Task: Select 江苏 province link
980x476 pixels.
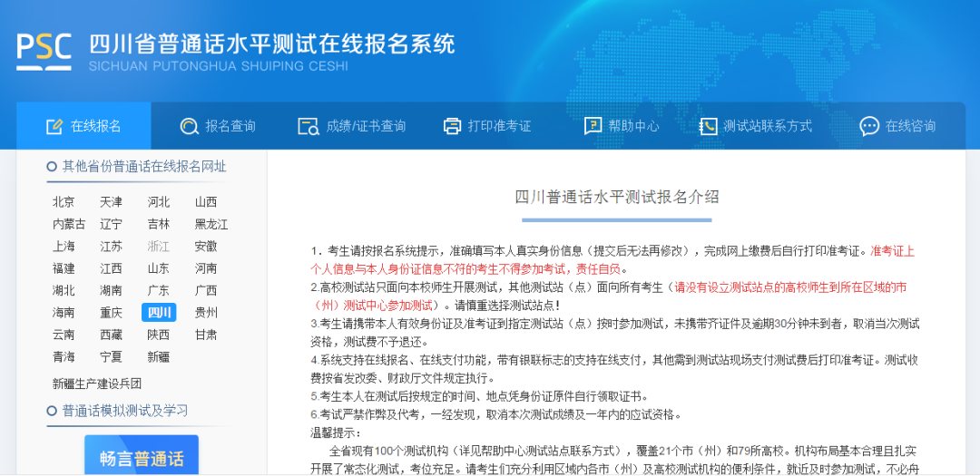Action: (112, 246)
